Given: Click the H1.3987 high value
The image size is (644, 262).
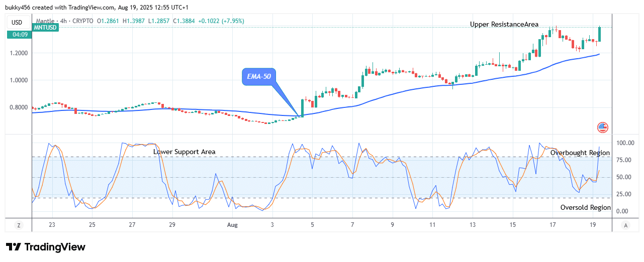Looking at the screenshot, I should pyautogui.click(x=134, y=21).
